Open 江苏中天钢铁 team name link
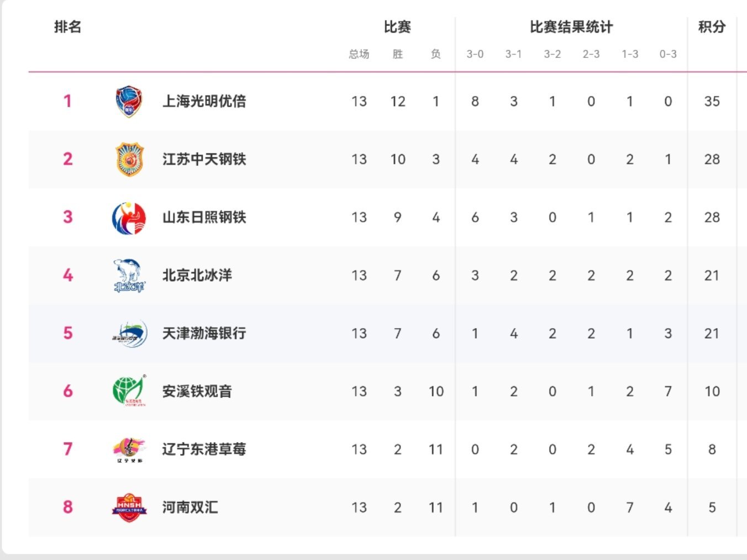Viewport: 747px width, 560px height. click(204, 160)
